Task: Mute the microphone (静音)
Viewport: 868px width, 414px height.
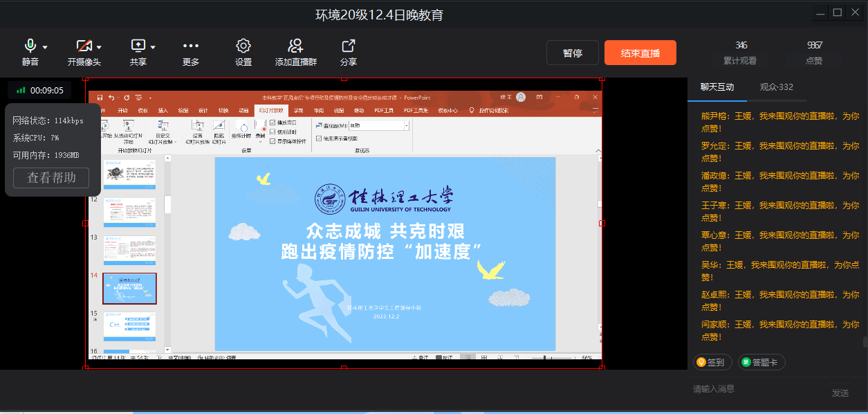Action: 30,47
